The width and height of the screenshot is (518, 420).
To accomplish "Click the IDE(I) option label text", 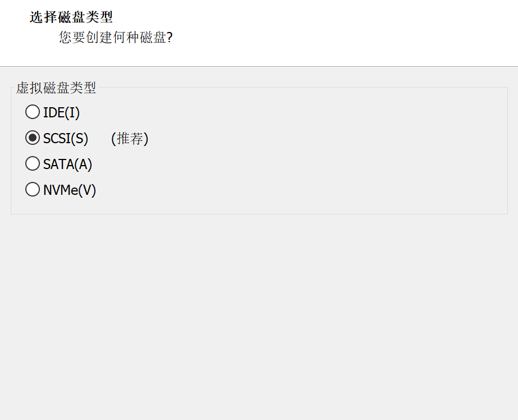I will 61,112.
